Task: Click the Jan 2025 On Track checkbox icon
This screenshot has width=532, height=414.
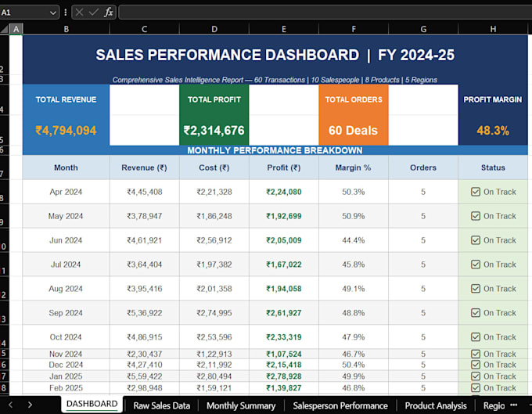Action: point(476,376)
